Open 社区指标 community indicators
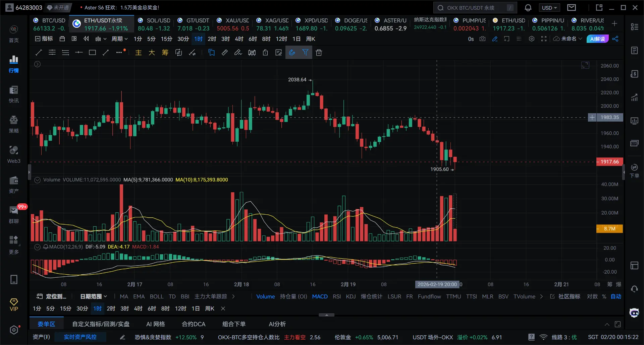 [565, 296]
